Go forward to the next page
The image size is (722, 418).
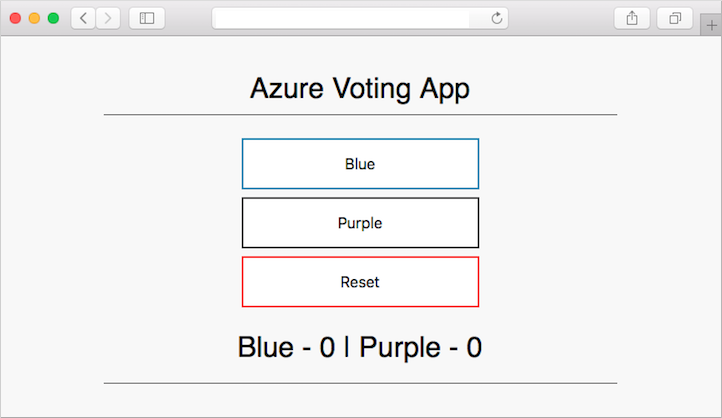click(x=108, y=18)
